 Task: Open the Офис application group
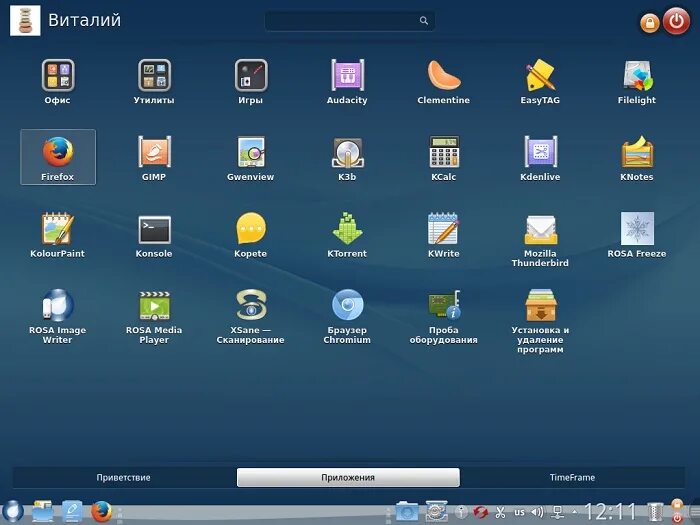tap(58, 81)
